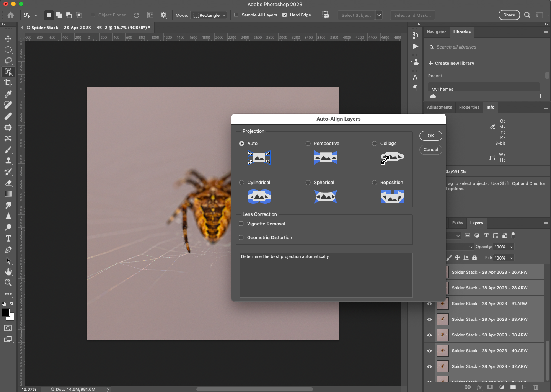Select the Move tool
Image resolution: width=551 pixels, height=392 pixels.
[x=8, y=39]
